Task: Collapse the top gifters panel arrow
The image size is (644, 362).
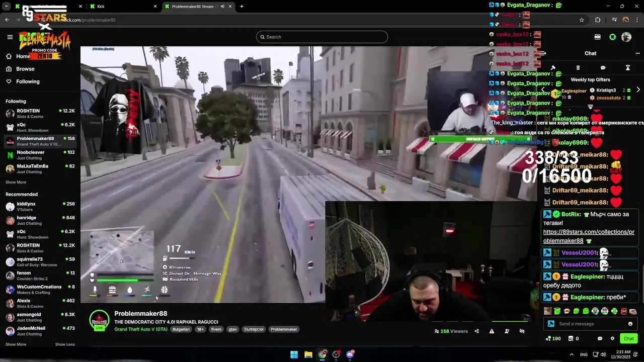Action: click(591, 107)
